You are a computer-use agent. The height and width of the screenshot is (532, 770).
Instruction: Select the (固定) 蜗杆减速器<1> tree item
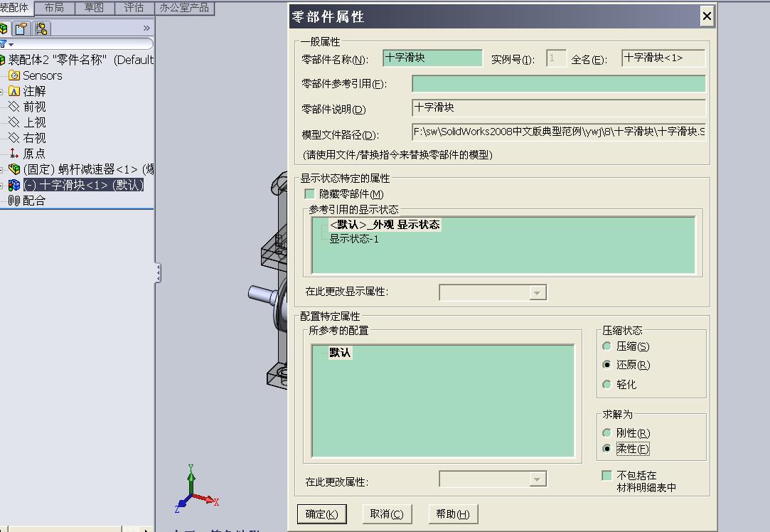coord(88,169)
